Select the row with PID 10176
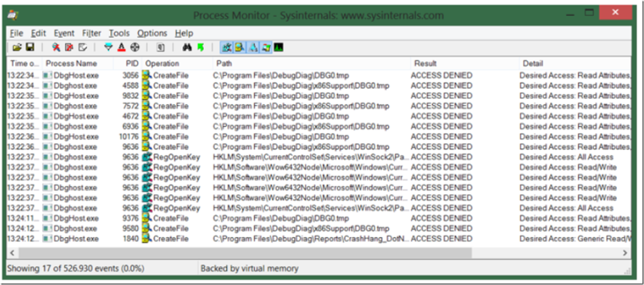Viewport: 644px width, 285px height. click(319, 137)
